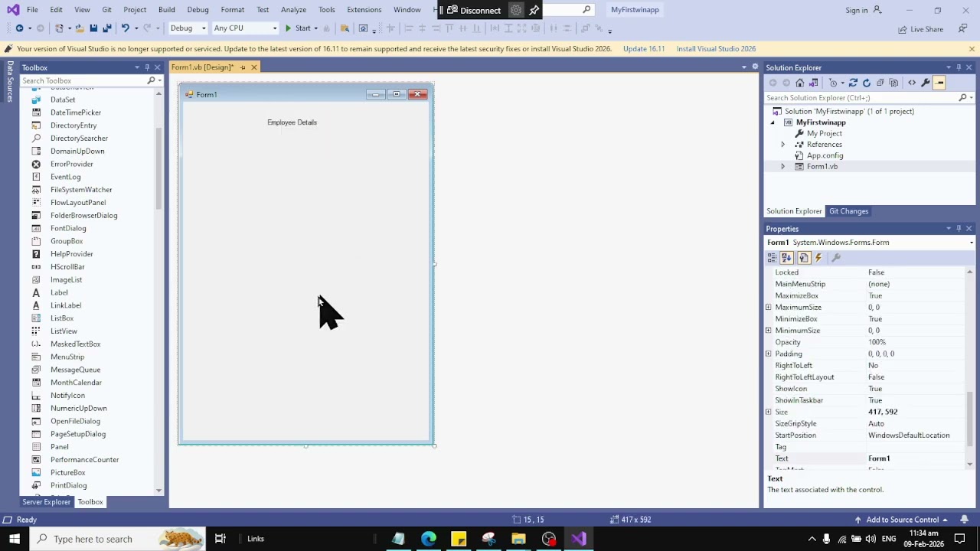
Task: Open the Form1 object selector dropdown in Properties
Action: point(971,243)
